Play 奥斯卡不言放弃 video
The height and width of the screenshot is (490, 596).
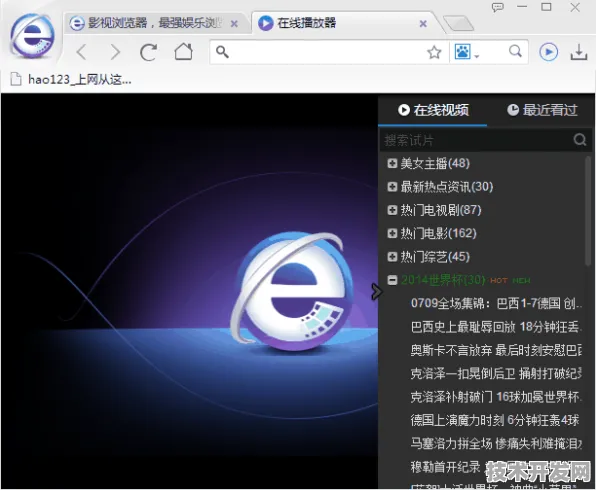[496, 350]
